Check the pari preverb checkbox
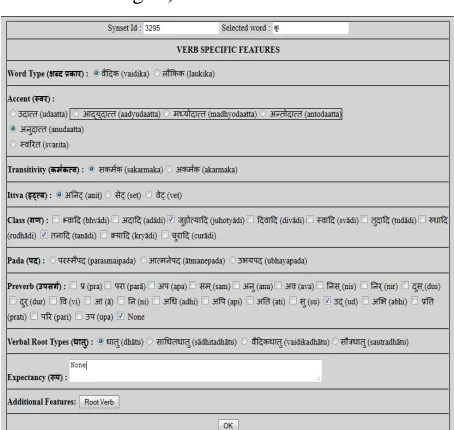The image size is (454, 430). pyautogui.click(x=34, y=316)
